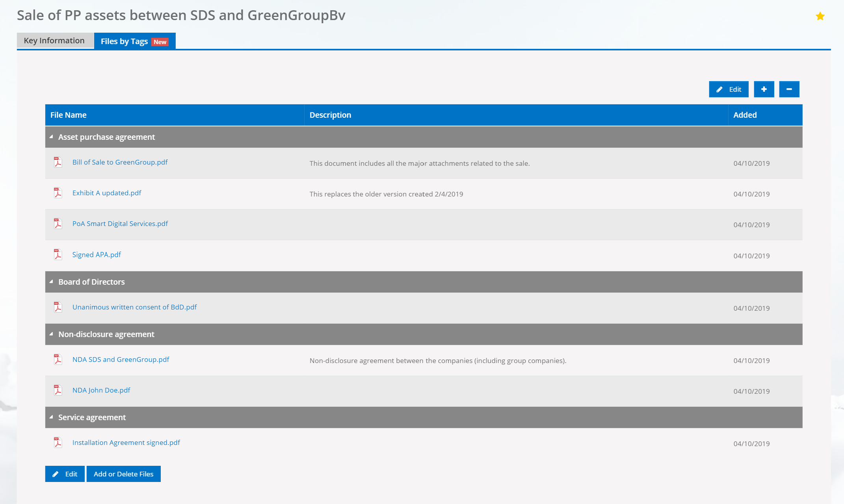Viewport: 844px width, 504px height.
Task: Click PDF icon for NDA John Doe
Action: (x=58, y=390)
